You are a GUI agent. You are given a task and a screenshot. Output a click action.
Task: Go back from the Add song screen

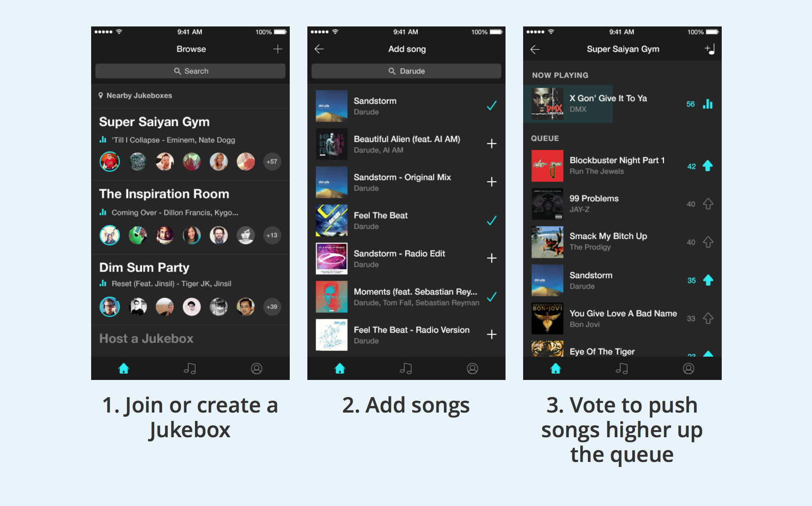[x=319, y=49]
